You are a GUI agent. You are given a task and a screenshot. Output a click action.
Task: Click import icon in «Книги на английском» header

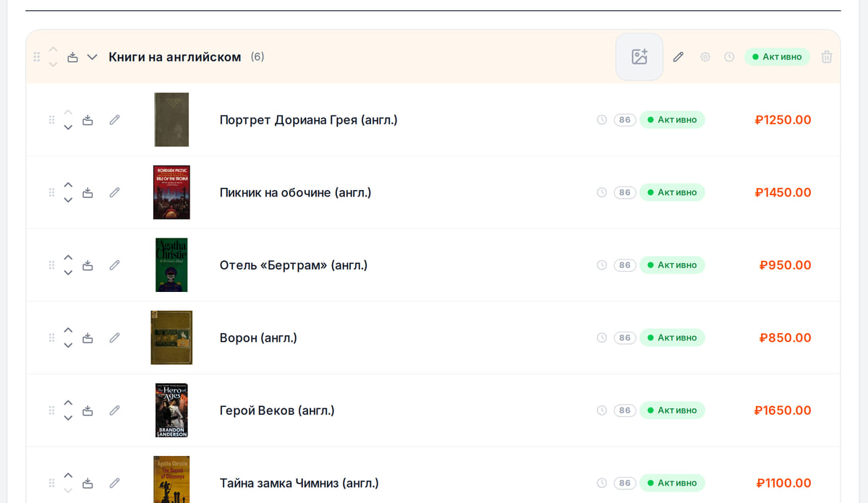pos(72,57)
